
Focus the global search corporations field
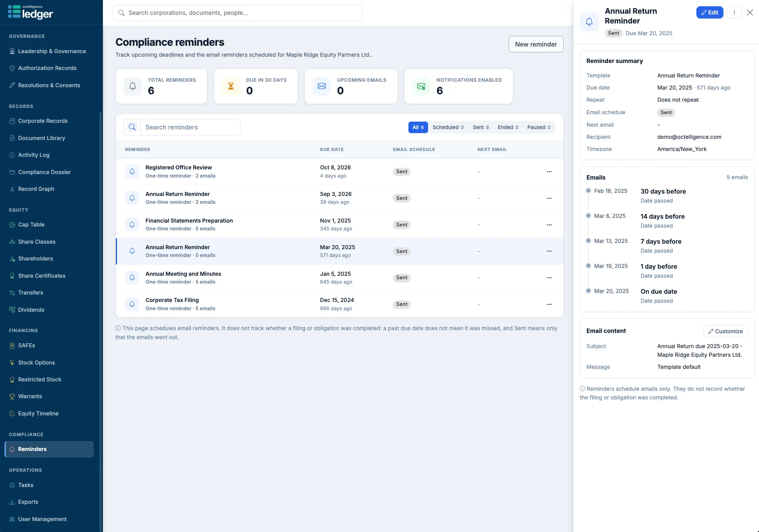[x=237, y=13]
